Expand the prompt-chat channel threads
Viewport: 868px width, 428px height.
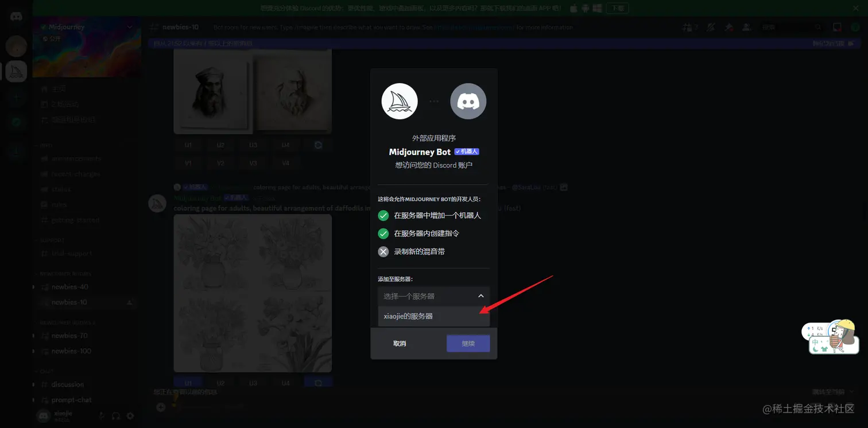(34, 400)
